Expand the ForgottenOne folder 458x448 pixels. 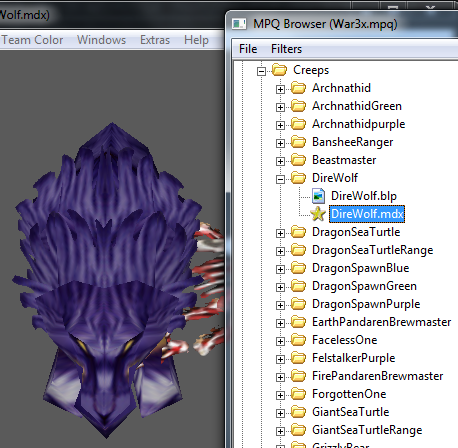coord(280,395)
